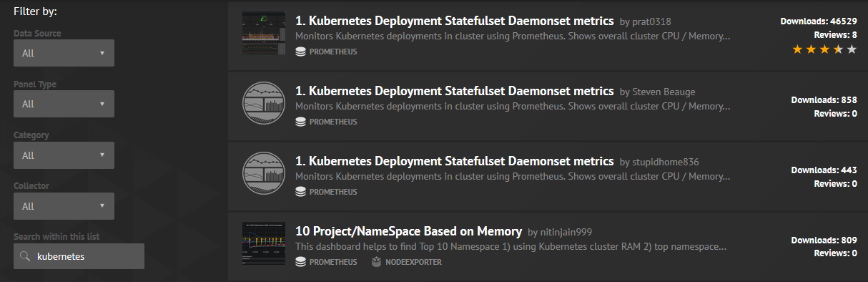868x282 pixels.
Task: Open Kubernetes Deployment dashboard by prat0318
Action: (x=455, y=21)
